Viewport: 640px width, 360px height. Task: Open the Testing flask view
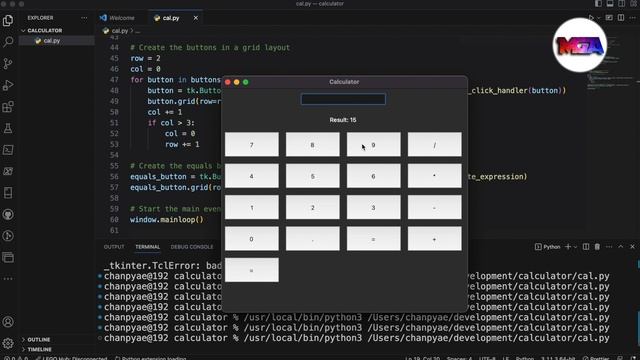(8, 128)
